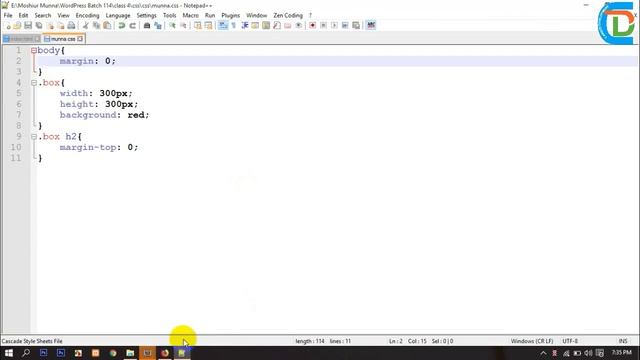
Task: Click the Close document toolbar icon
Action: [x=50, y=26]
